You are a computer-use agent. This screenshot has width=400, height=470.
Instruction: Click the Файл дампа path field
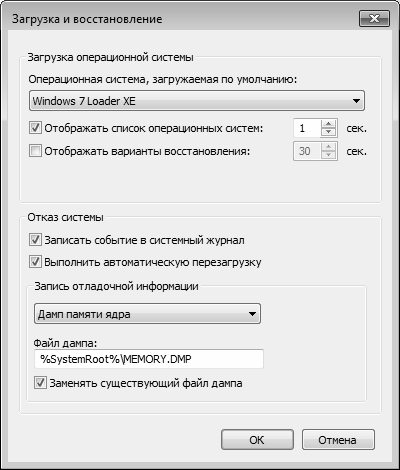pos(149,359)
